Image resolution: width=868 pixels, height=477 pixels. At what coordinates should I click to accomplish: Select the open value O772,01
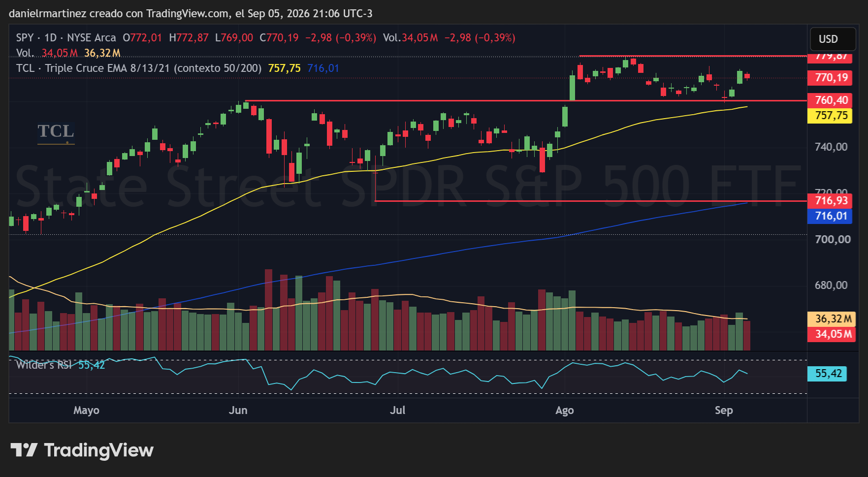pos(142,38)
